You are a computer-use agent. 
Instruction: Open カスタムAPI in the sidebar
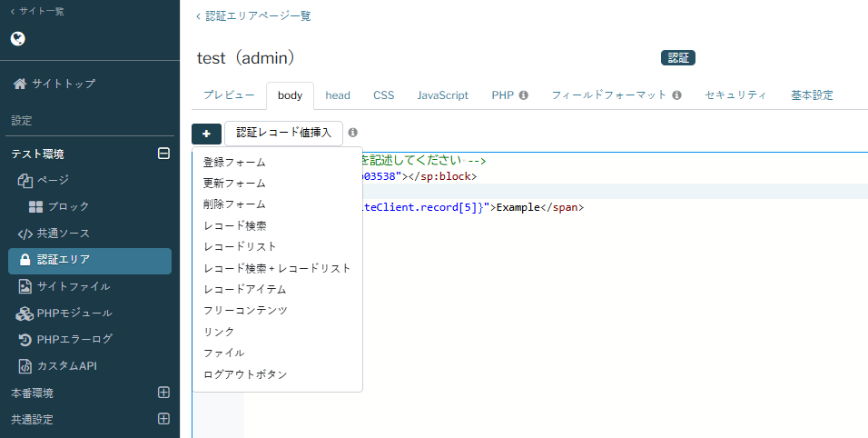66,366
